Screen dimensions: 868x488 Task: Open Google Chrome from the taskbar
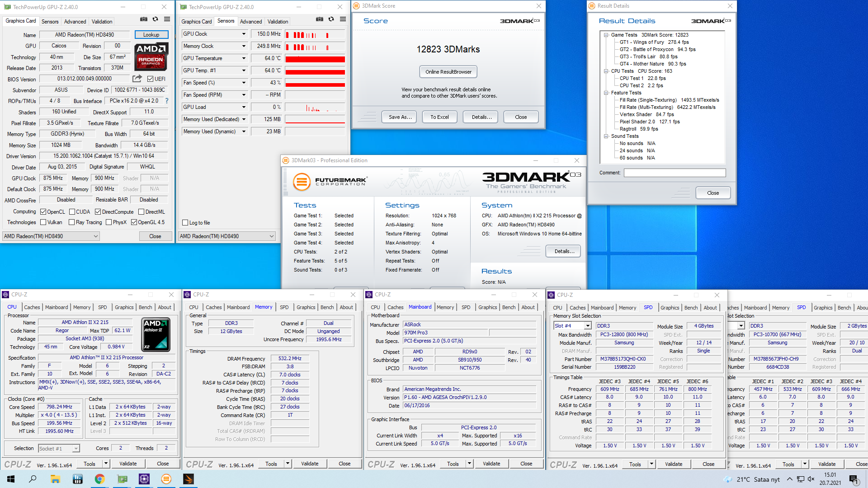click(x=99, y=479)
